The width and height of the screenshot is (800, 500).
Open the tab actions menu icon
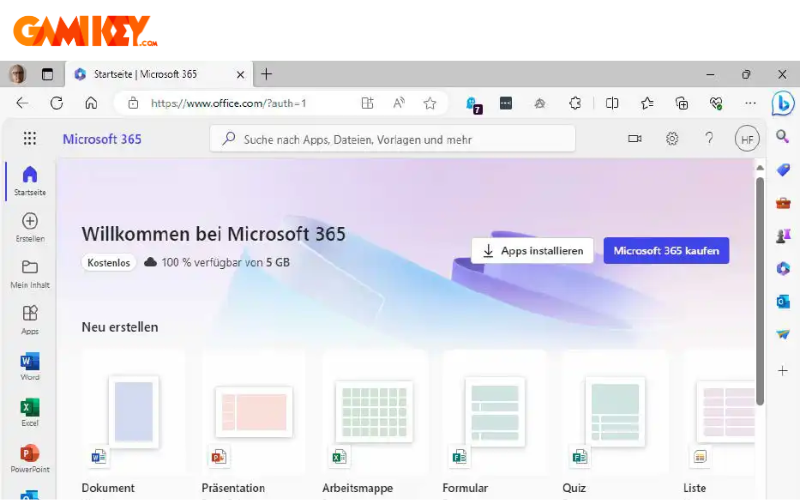47,74
